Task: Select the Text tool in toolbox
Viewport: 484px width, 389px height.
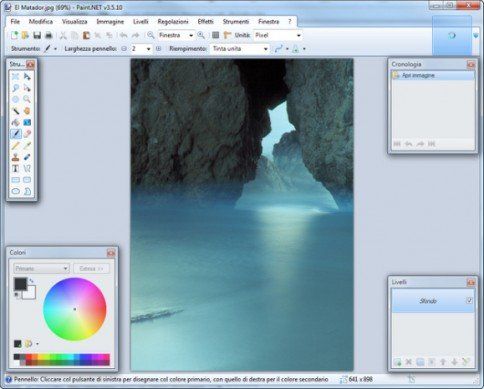Action: click(15, 168)
